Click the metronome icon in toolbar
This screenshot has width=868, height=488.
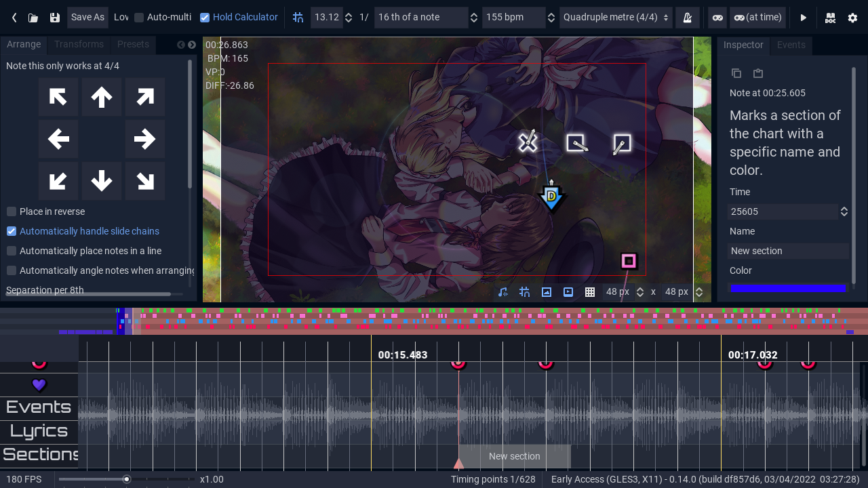click(688, 18)
